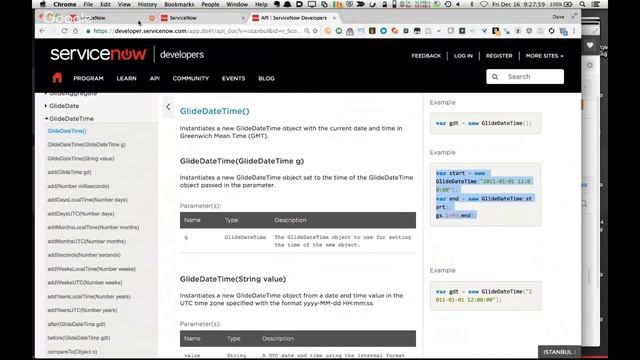Select addYearsLocalTime(Number years) in the sidebar

pos(89,296)
